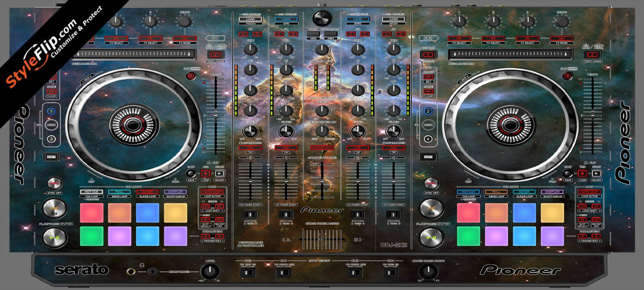This screenshot has height=290, width=644.
Task: Click the front panel headphones LEVEL knob
Action: (x=210, y=271)
